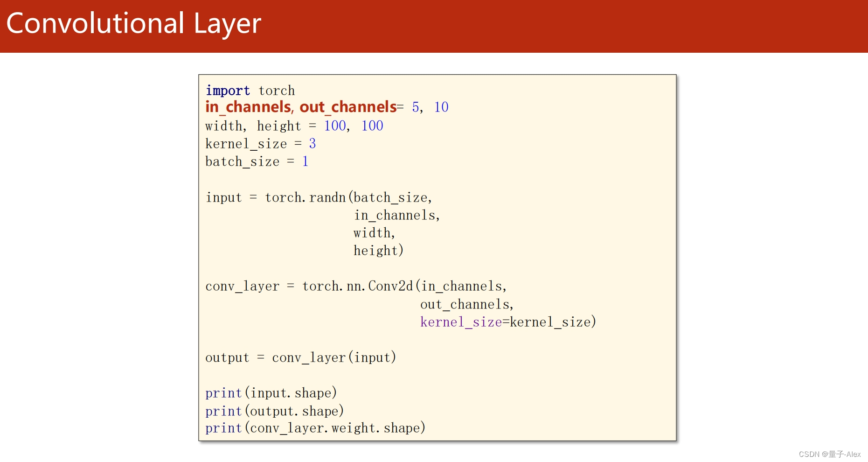Click the value '10' for out_channels
This screenshot has width=868, height=462.
point(441,107)
